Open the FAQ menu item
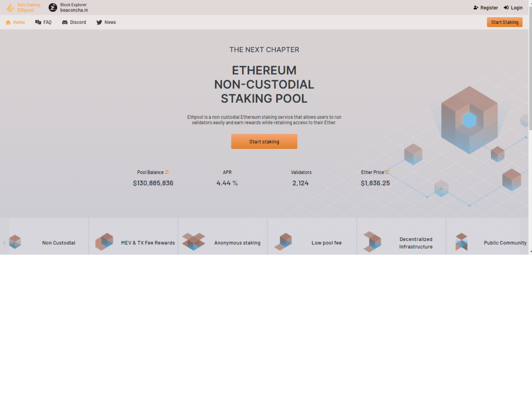This screenshot has width=532, height=399. tap(44, 22)
